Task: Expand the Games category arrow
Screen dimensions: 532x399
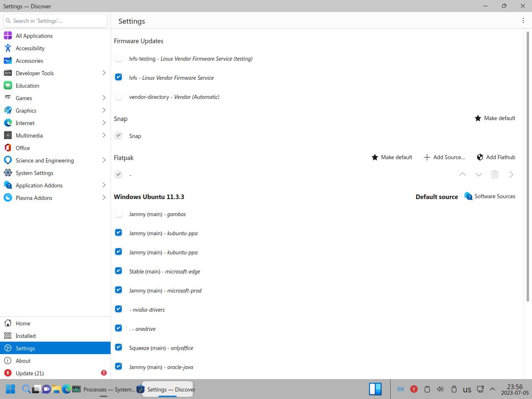Action: [x=104, y=98]
